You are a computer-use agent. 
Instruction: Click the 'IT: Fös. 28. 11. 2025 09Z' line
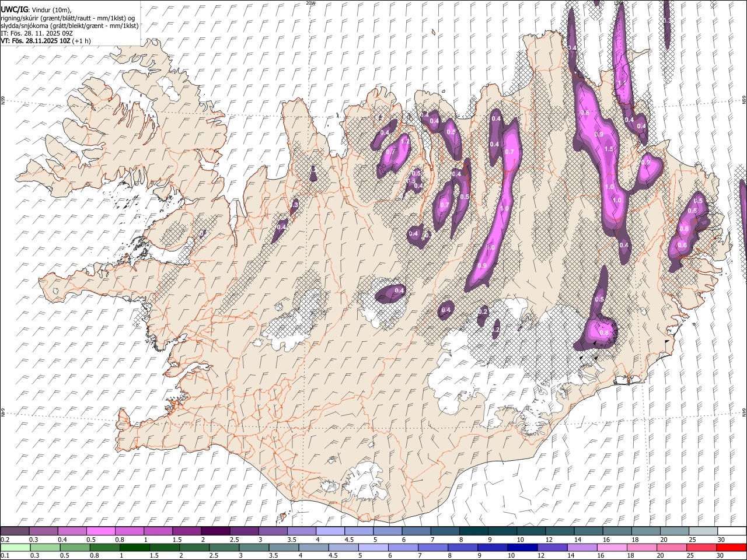(37, 33)
